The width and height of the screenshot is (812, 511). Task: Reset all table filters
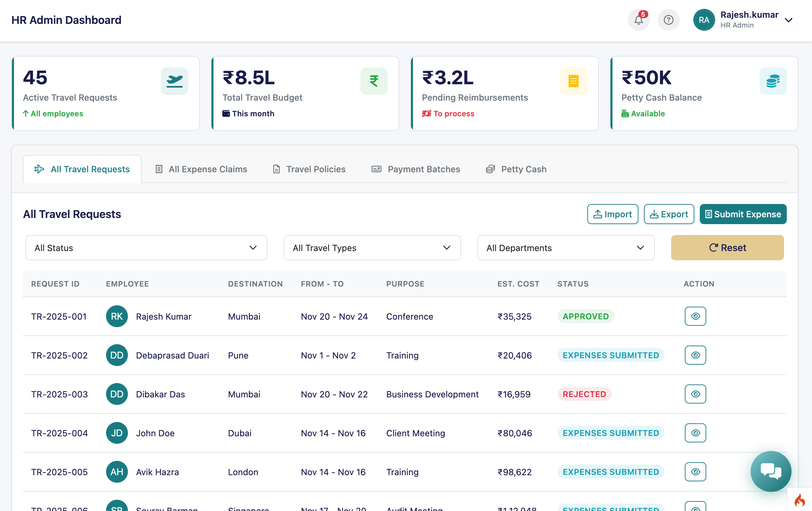(727, 248)
